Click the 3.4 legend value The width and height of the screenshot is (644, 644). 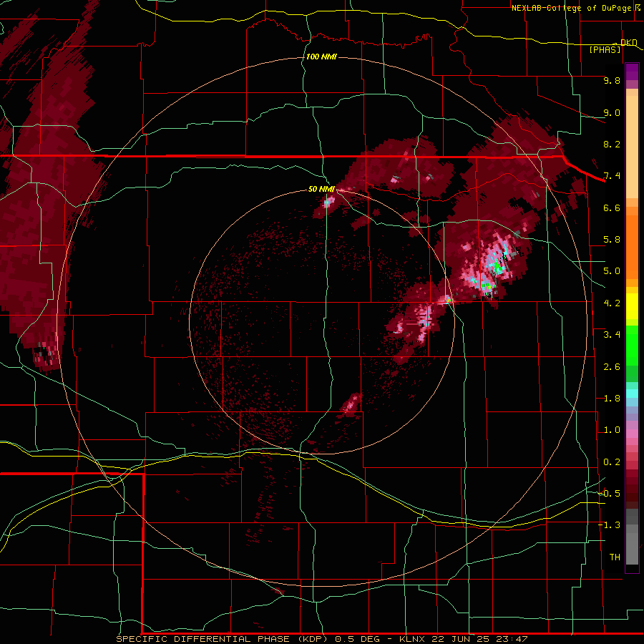[x=612, y=335]
